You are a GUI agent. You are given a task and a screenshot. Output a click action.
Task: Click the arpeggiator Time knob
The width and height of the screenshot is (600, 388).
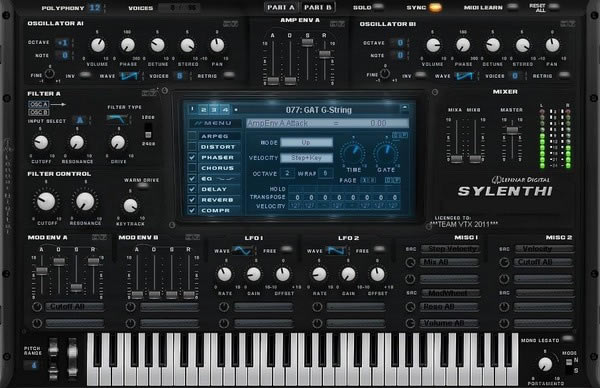point(353,153)
